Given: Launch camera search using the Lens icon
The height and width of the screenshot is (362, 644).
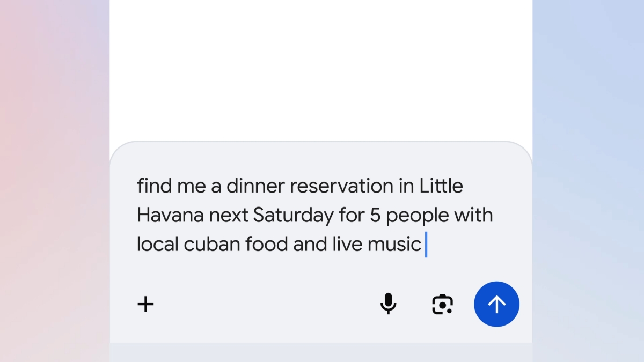Looking at the screenshot, I should coord(442,304).
